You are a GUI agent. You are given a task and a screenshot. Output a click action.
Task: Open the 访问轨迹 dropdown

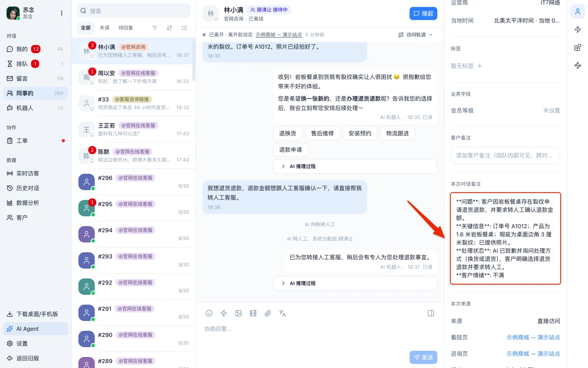click(416, 35)
